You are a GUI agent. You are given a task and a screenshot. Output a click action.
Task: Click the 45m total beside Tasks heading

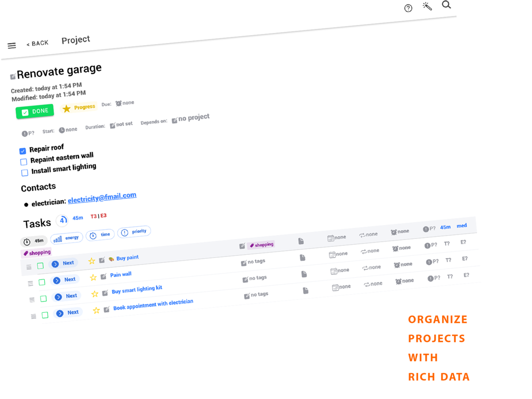(78, 218)
